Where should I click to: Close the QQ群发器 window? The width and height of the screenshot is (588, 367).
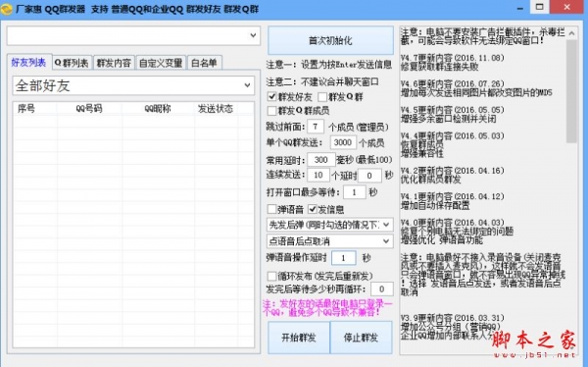(x=567, y=7)
